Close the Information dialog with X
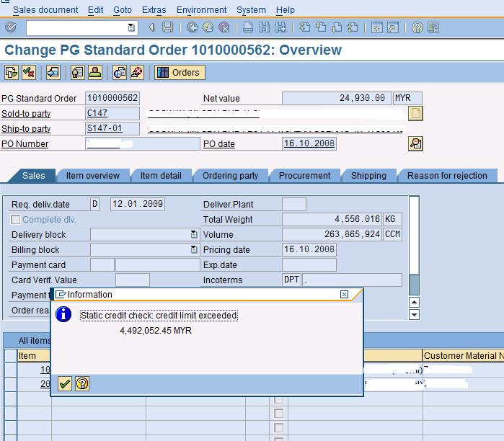Image resolution: width=504 pixels, height=441 pixels. point(344,294)
